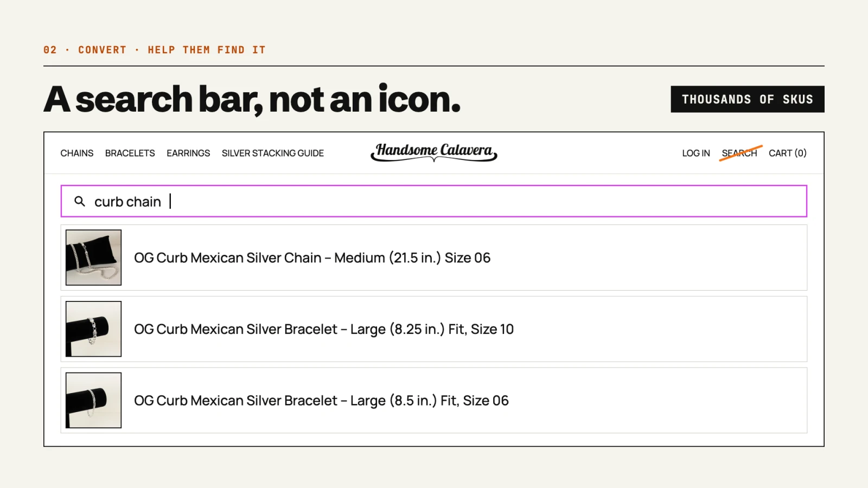868x488 pixels.
Task: Click the Convert section label text
Action: tap(155, 50)
